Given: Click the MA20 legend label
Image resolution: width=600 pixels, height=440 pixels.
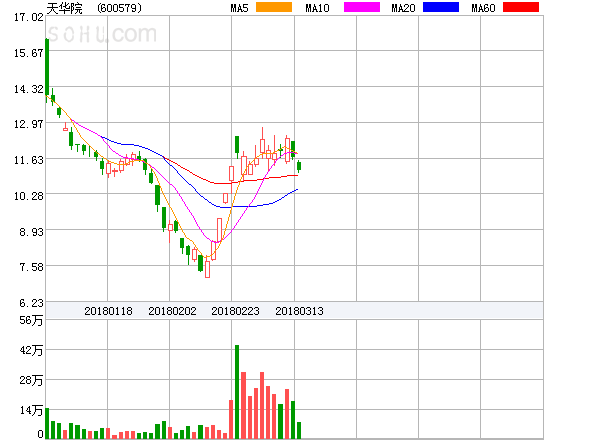Looking at the screenshot, I should click(x=403, y=8).
